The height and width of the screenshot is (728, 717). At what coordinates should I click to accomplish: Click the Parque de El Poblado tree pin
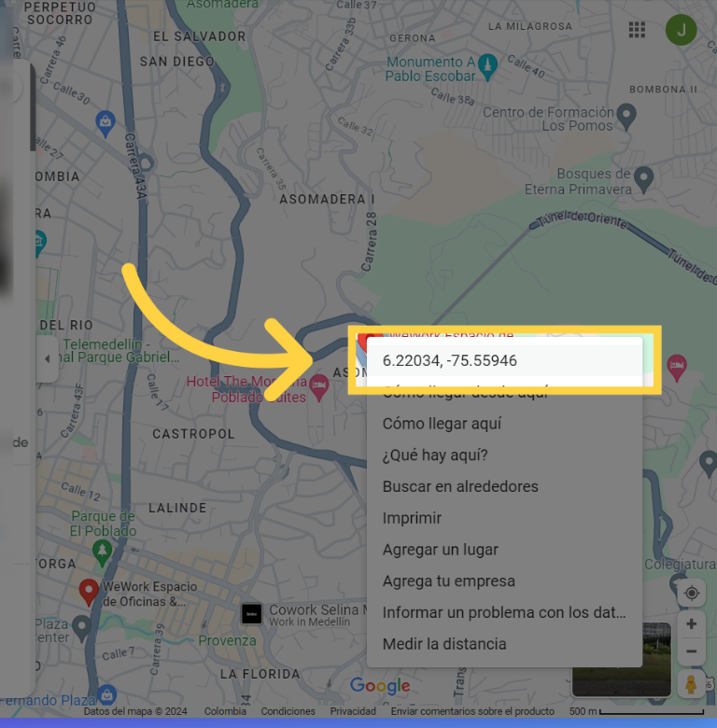pyautogui.click(x=102, y=553)
